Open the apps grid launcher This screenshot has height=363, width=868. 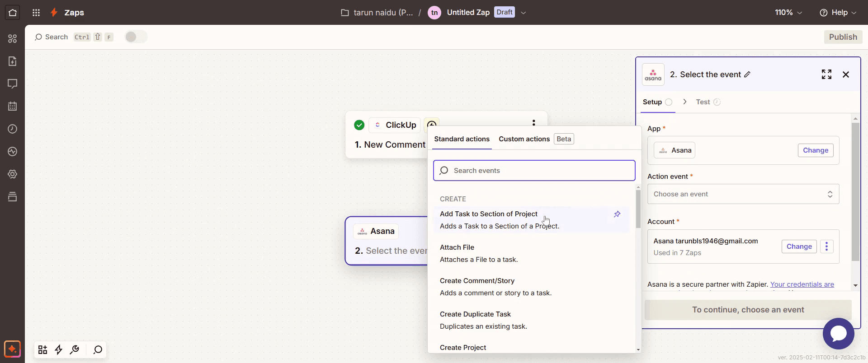[x=36, y=13]
